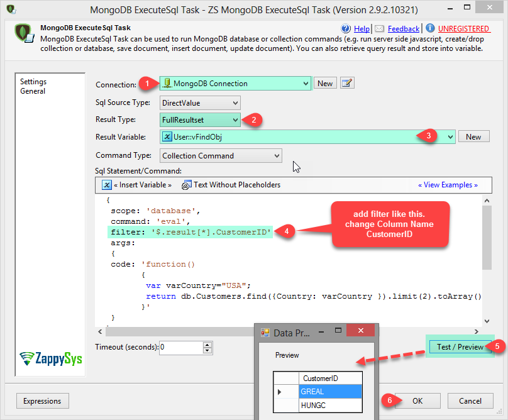Click the Insert Variable text
508x420 pixels.
click(x=143, y=185)
